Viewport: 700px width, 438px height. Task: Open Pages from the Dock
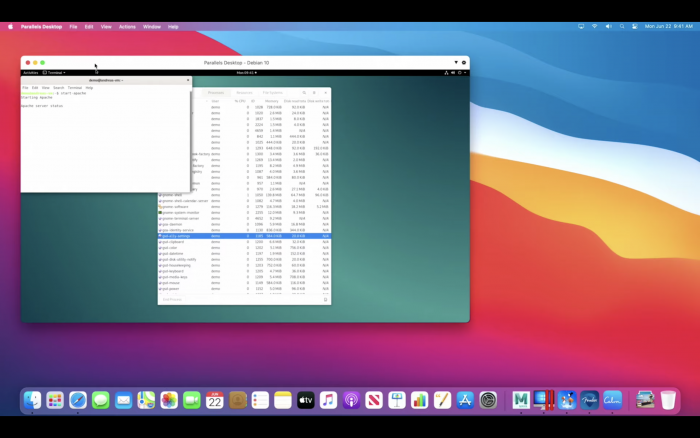pyautogui.click(x=442, y=400)
